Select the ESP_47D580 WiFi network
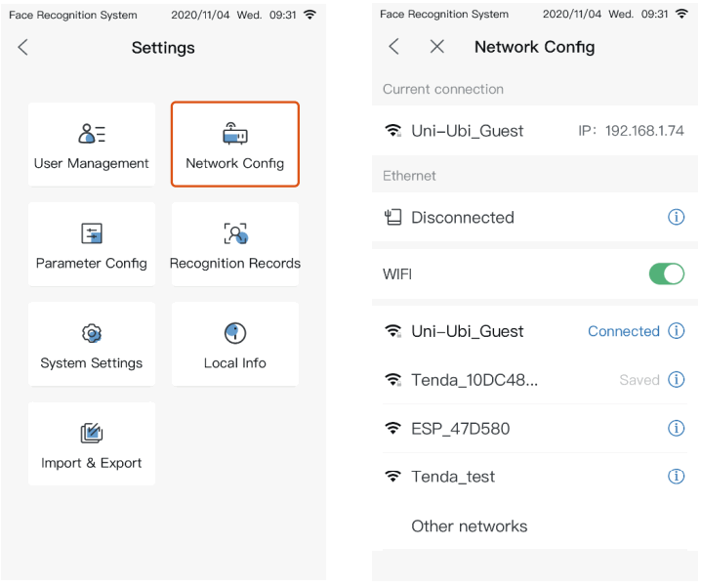 460,429
